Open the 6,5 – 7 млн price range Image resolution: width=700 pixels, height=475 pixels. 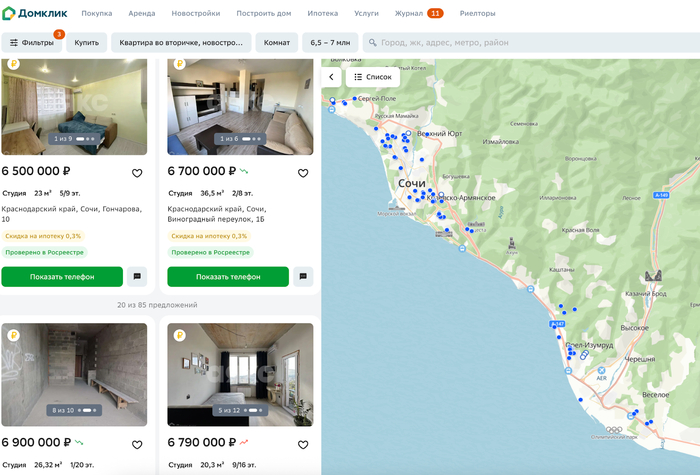tap(330, 43)
